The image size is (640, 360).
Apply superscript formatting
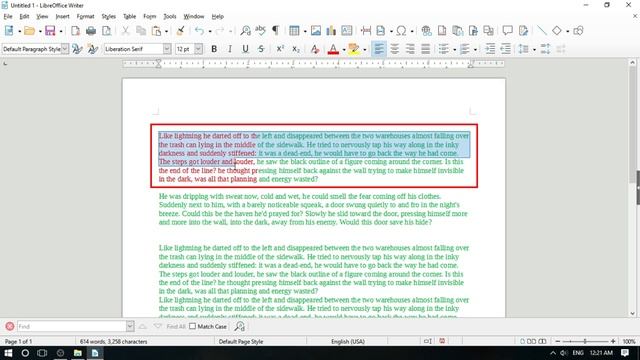[280, 49]
